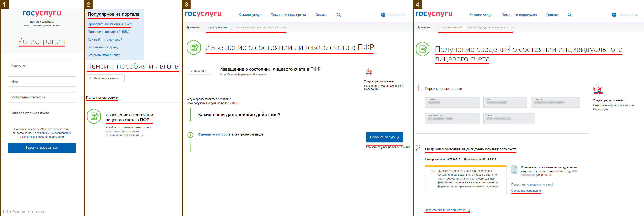Click the СНИЛС personal data field
The height and width of the screenshot is (216, 644).
pos(509,119)
